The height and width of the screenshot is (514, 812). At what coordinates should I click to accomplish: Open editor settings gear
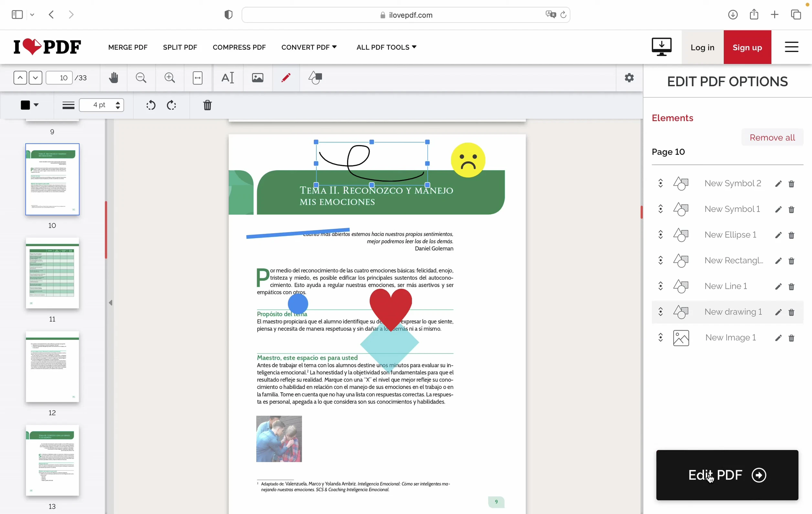click(629, 78)
